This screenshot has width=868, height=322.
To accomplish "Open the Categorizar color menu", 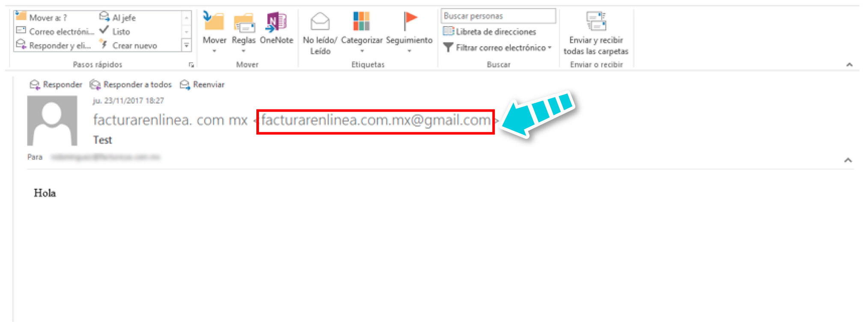I will [362, 32].
